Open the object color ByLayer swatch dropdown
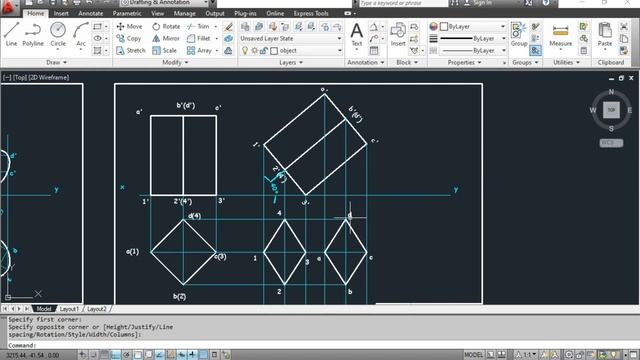This screenshot has height=360, width=640. [x=473, y=27]
